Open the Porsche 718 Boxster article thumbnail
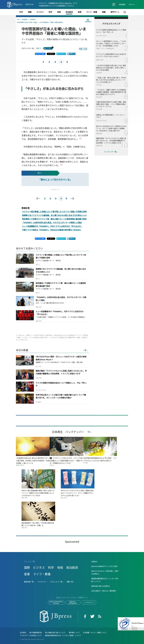 [25, 360]
